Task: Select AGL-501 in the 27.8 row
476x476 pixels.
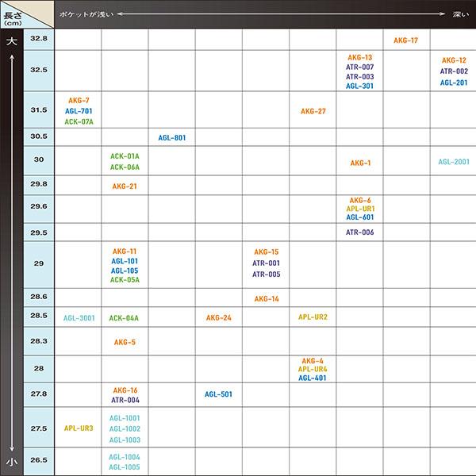Action: 218,394
